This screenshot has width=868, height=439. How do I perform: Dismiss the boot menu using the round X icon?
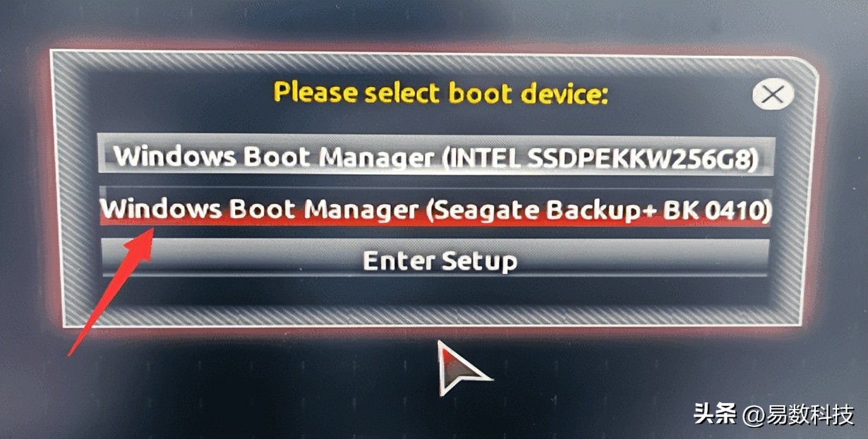pos(773,94)
